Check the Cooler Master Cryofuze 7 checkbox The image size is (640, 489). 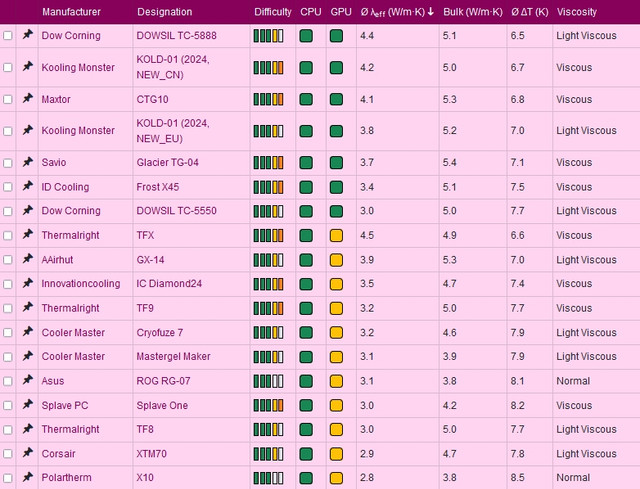point(8,332)
